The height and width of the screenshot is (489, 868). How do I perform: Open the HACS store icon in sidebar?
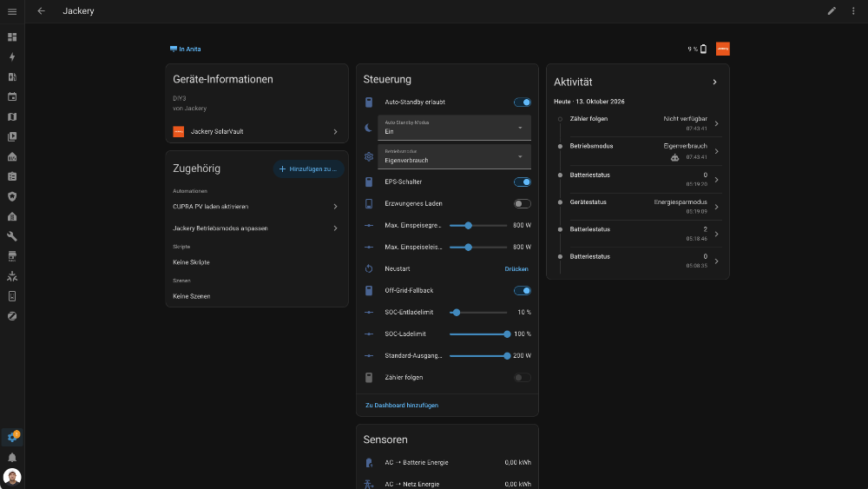tap(12, 256)
